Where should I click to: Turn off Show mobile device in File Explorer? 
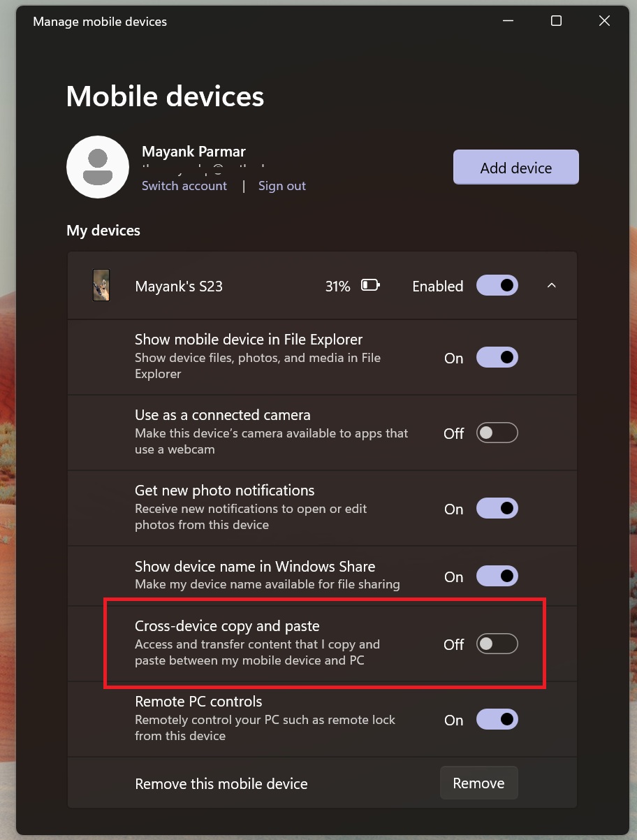pos(497,357)
